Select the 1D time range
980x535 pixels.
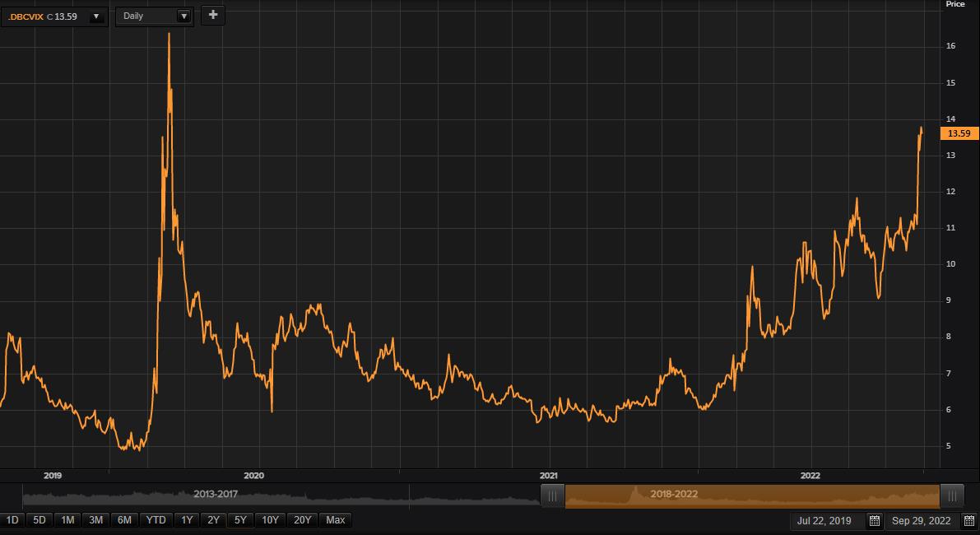tap(12, 520)
